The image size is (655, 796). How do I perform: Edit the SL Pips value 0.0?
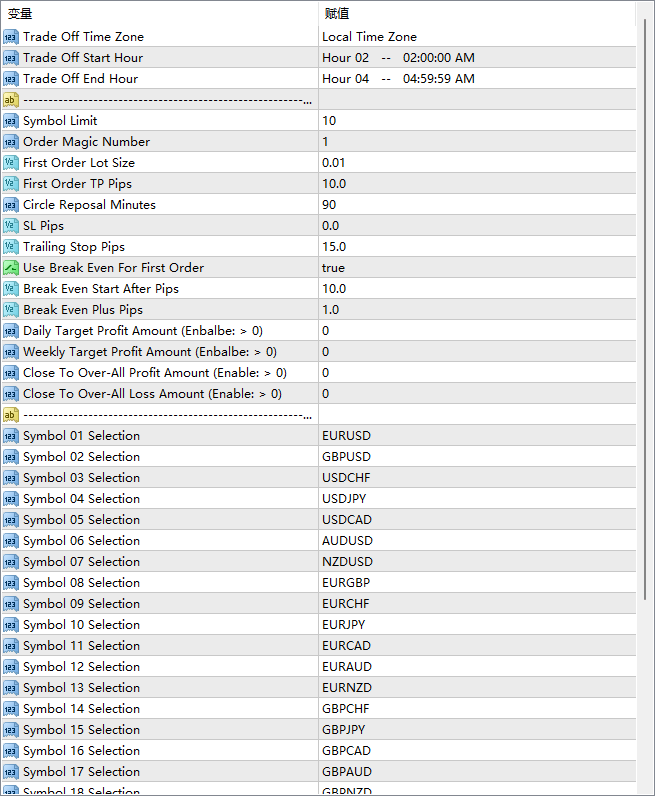click(x=331, y=226)
